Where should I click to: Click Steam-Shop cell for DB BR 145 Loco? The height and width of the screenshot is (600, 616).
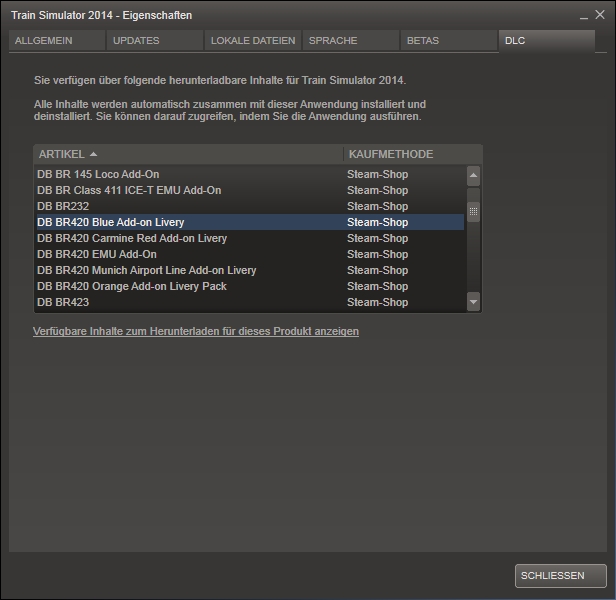[x=378, y=174]
